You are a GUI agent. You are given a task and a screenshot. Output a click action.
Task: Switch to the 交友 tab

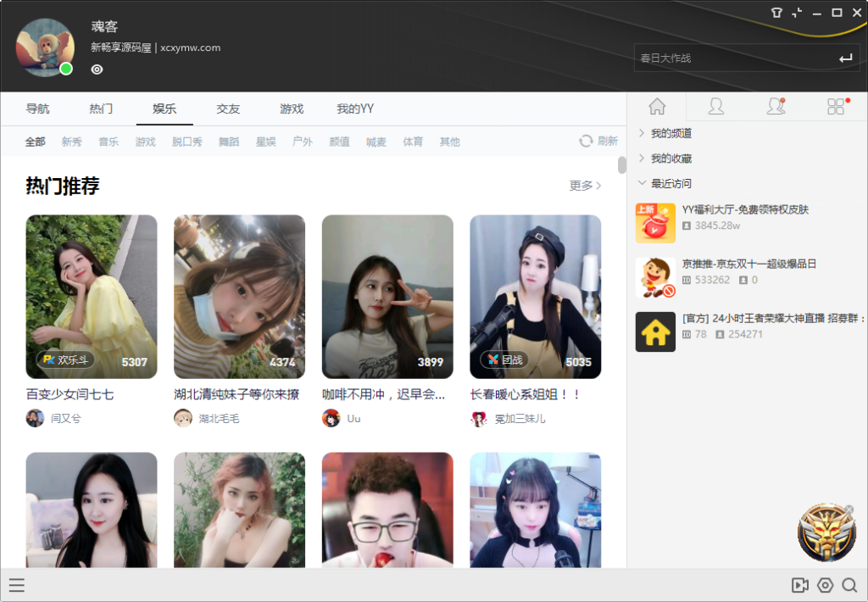tap(227, 109)
